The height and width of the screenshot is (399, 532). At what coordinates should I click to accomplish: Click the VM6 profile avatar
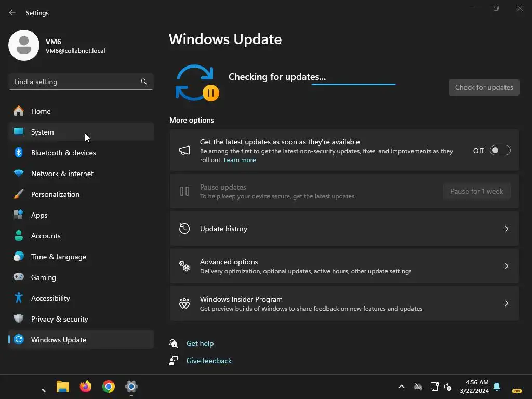tap(24, 45)
